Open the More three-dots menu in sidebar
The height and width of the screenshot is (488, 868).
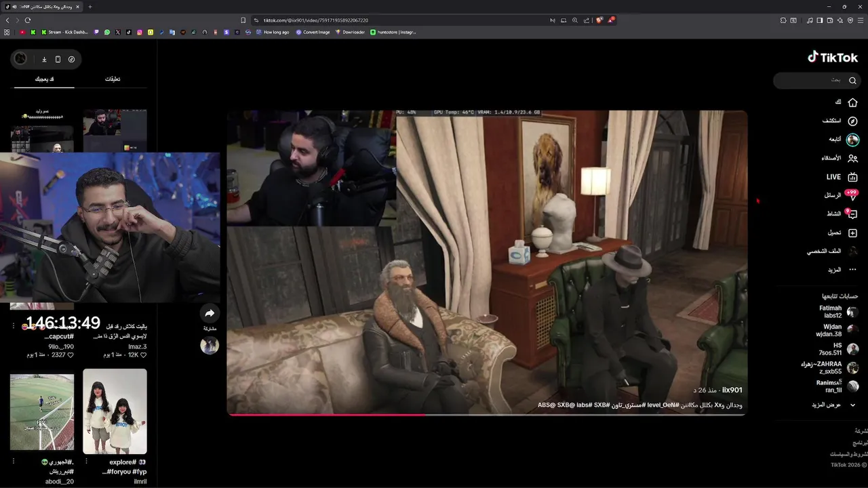pyautogui.click(x=852, y=270)
